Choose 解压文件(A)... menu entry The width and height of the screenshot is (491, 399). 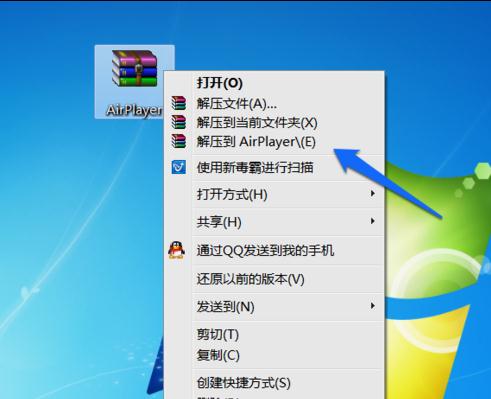(274, 104)
